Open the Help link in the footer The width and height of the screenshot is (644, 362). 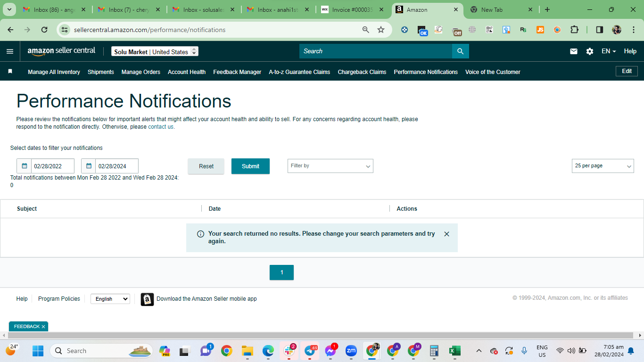pos(22,299)
